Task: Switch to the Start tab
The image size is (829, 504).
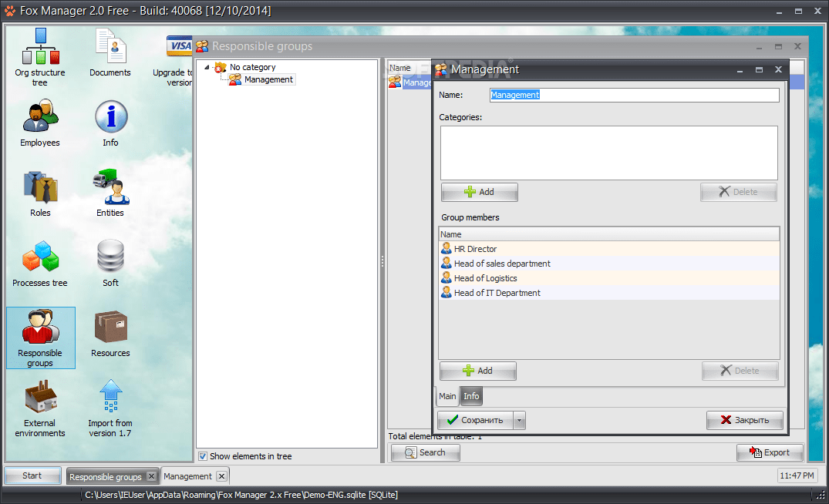Action: (x=32, y=475)
